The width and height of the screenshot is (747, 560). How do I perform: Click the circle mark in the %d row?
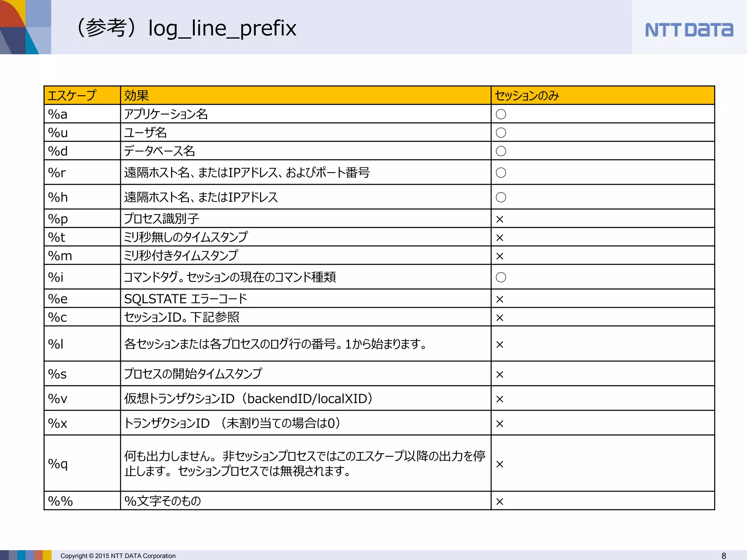pos(501,151)
